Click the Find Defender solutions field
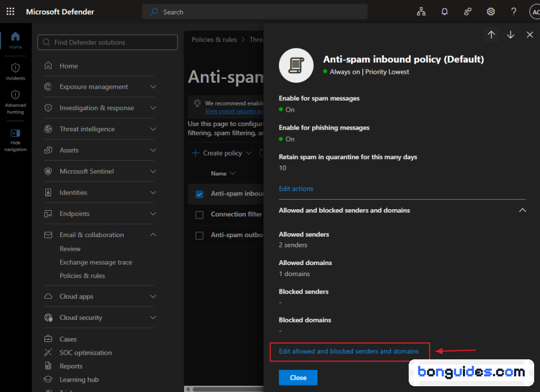The image size is (540, 392). tap(108, 42)
